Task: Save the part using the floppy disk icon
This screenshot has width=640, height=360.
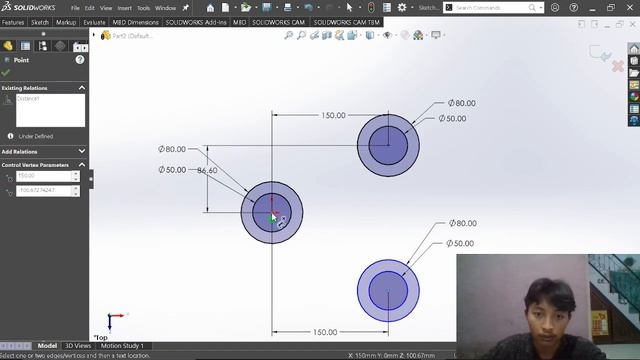Action: point(267,7)
